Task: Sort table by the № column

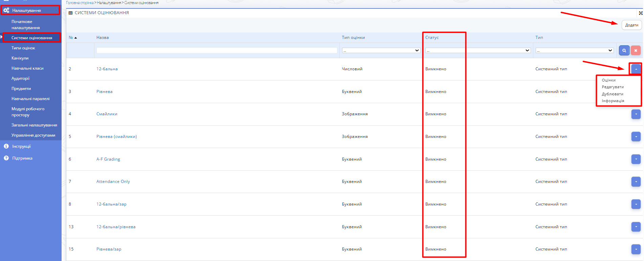Action: click(73, 38)
